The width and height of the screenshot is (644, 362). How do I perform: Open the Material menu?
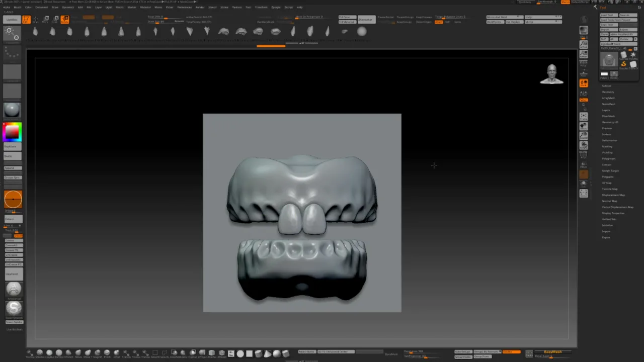coord(145,8)
